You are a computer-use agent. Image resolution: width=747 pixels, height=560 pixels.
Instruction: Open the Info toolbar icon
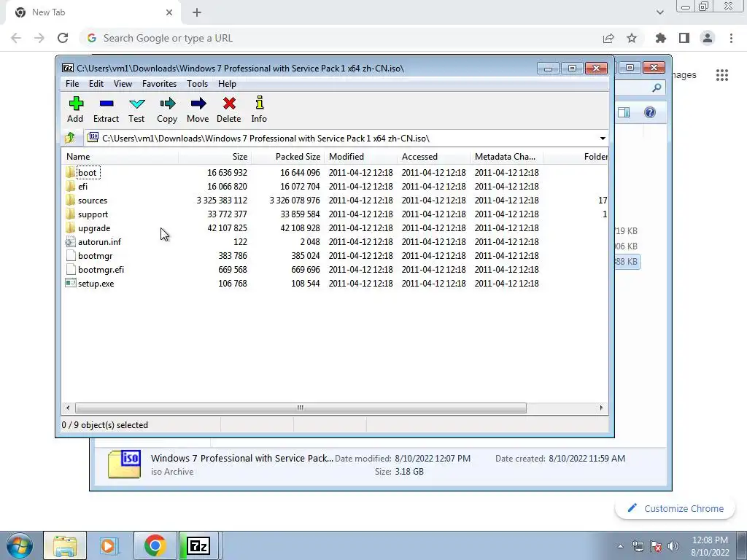click(259, 109)
